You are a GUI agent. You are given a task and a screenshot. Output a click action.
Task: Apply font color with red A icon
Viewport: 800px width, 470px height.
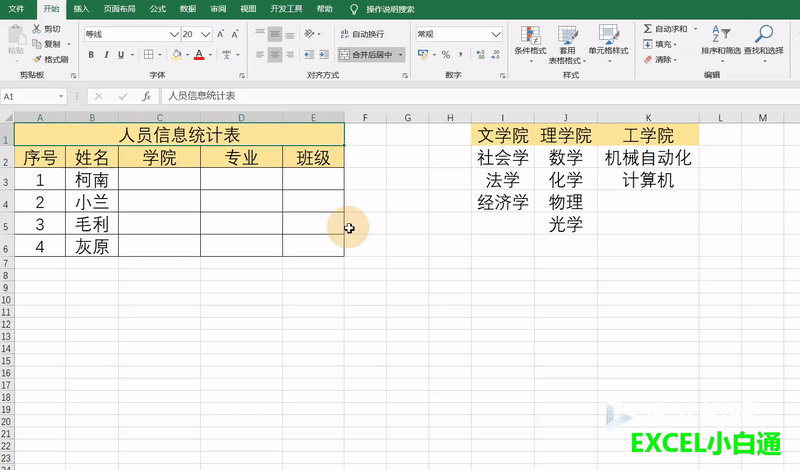(x=199, y=54)
